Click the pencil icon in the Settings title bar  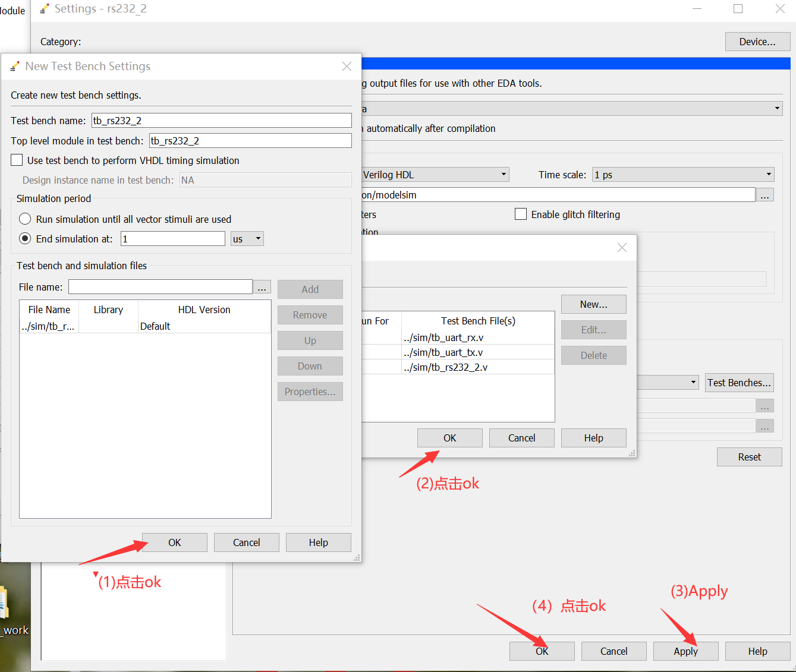[x=44, y=8]
